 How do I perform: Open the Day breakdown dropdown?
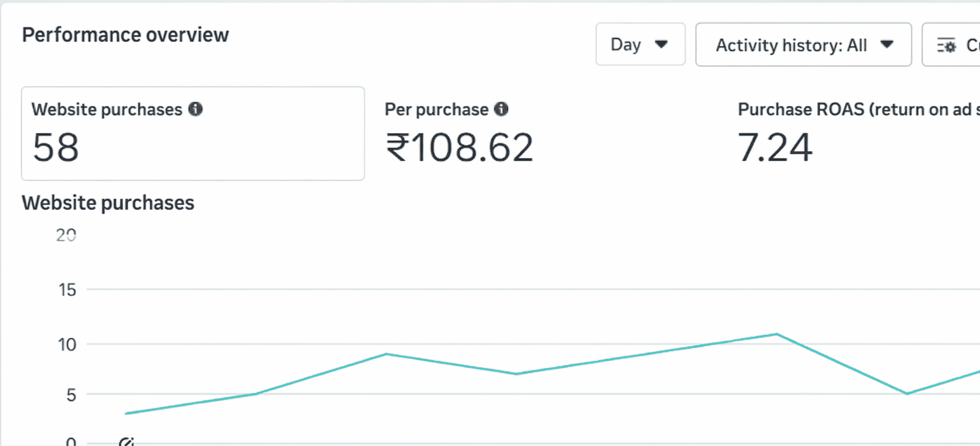640,45
